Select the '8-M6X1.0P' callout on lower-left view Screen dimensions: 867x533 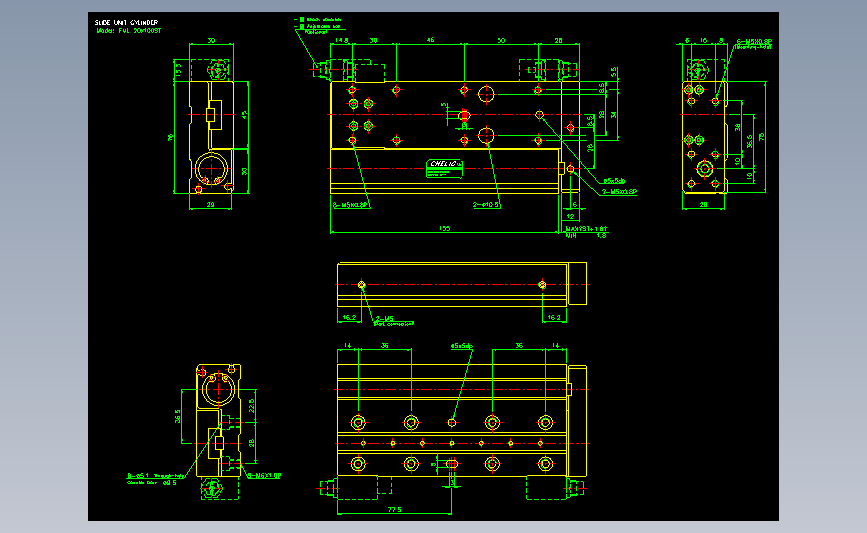tap(264, 475)
